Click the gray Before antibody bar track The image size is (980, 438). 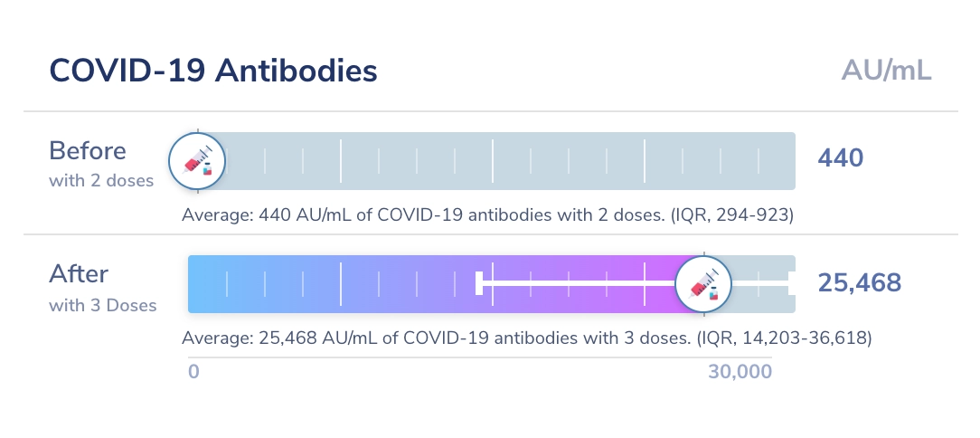(542, 162)
